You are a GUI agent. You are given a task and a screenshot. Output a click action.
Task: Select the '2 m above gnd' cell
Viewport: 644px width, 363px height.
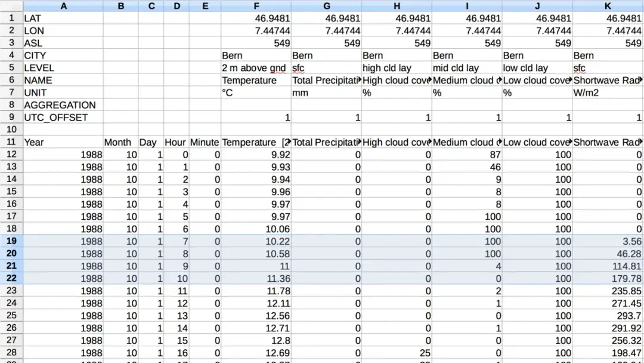[256, 68]
